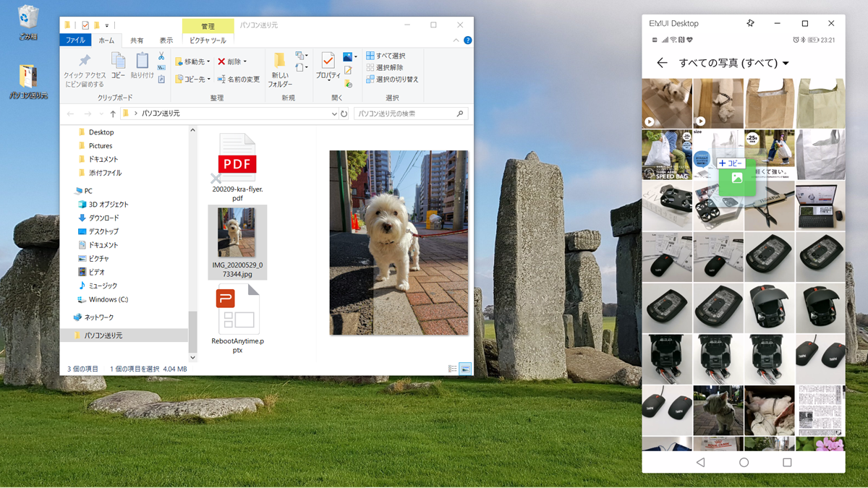This screenshot has width=868, height=488.
Task: Go back using the gallery arrow
Action: coord(662,63)
